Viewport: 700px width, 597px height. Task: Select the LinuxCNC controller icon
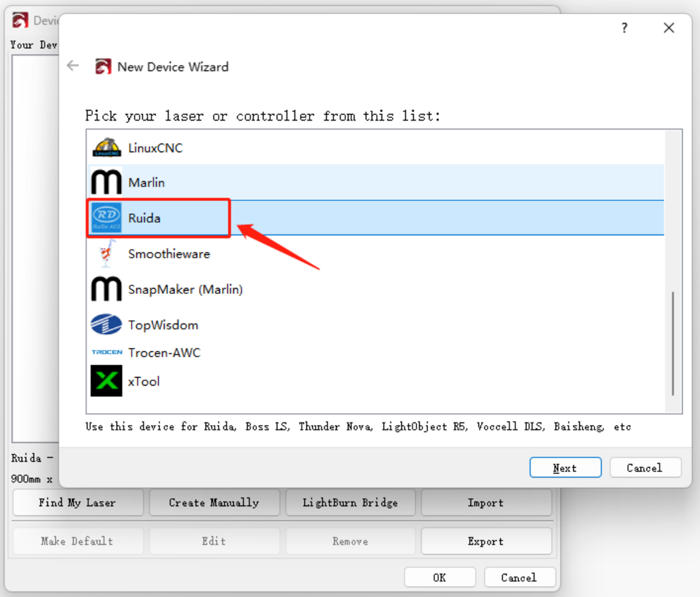(x=106, y=147)
